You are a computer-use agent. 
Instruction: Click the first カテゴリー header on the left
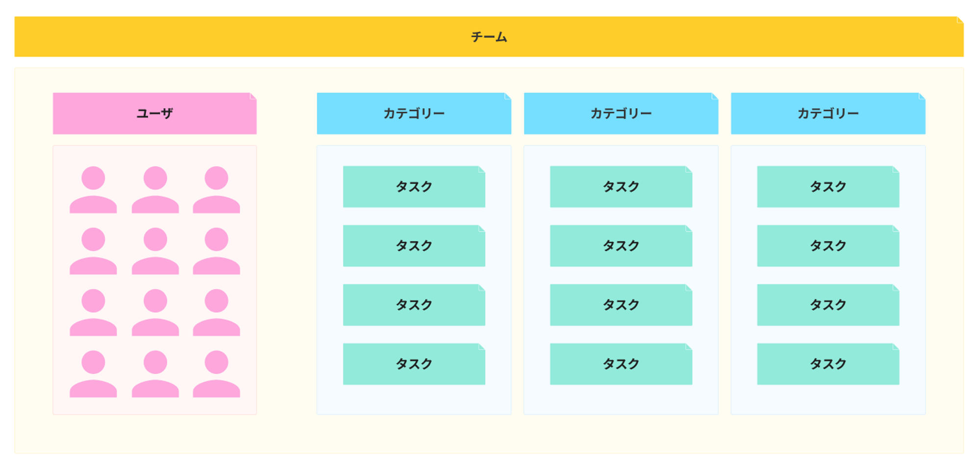(414, 114)
